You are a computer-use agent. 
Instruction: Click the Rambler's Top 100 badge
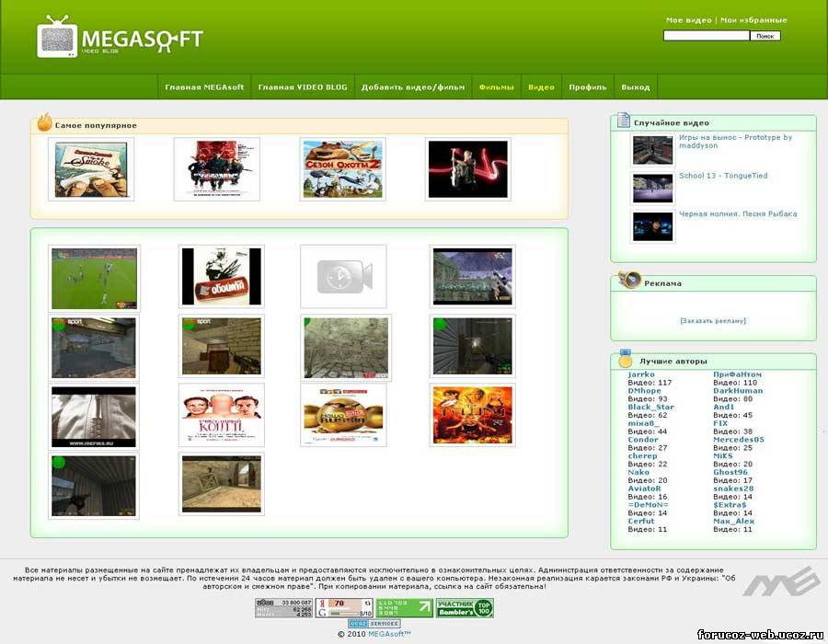pyautogui.click(x=465, y=608)
